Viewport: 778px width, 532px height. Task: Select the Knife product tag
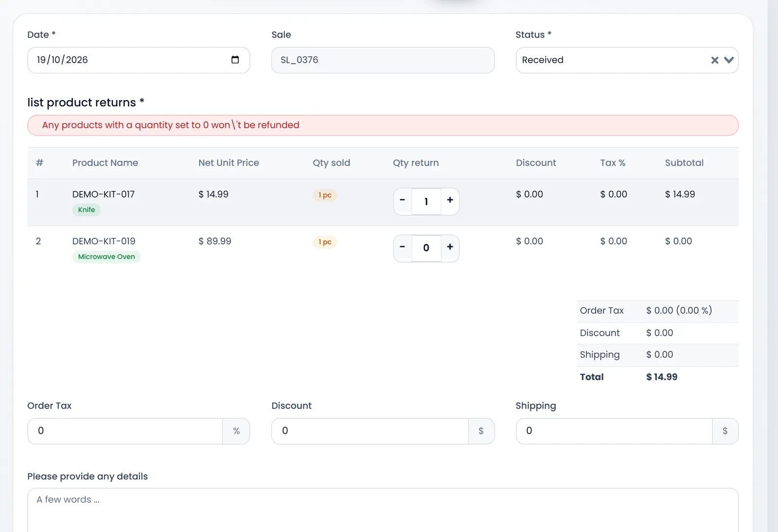(x=87, y=210)
